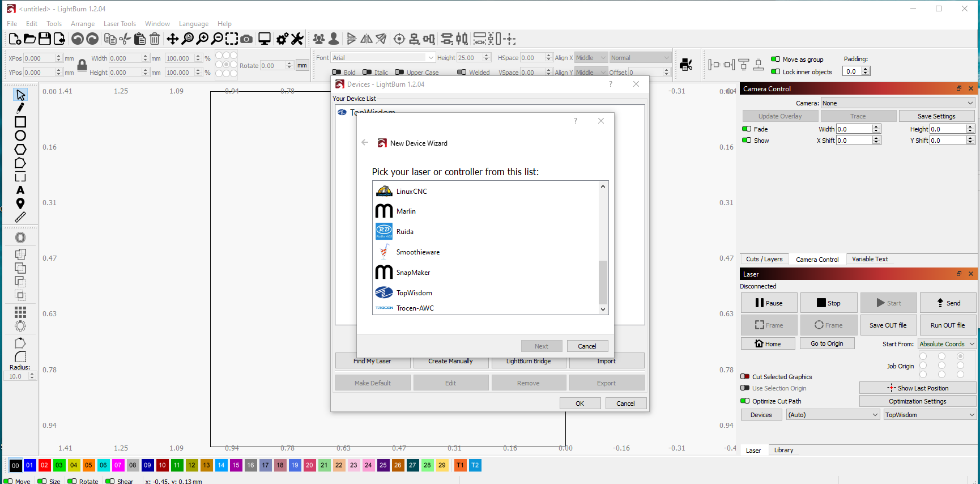Select the Polygon drawing tool
Image resolution: width=980 pixels, height=484 pixels.
pyautogui.click(x=20, y=149)
